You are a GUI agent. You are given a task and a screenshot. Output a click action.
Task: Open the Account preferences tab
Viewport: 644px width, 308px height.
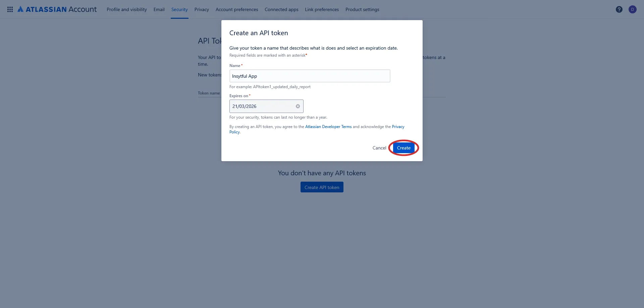237,9
